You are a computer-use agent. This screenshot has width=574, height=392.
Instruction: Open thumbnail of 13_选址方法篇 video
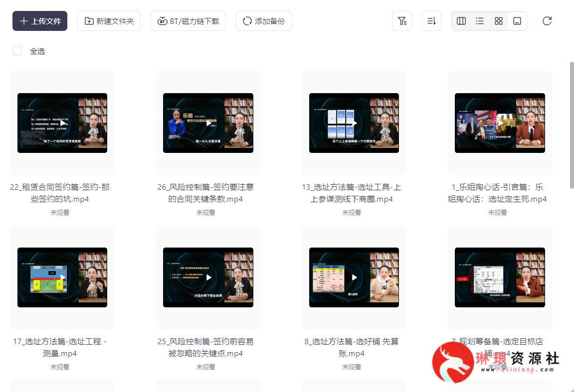[354, 123]
